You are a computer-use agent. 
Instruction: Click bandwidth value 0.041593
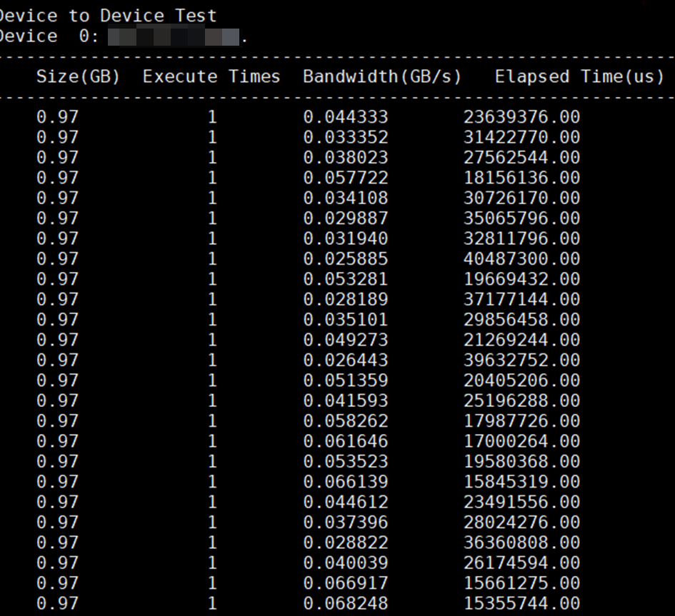coord(346,401)
